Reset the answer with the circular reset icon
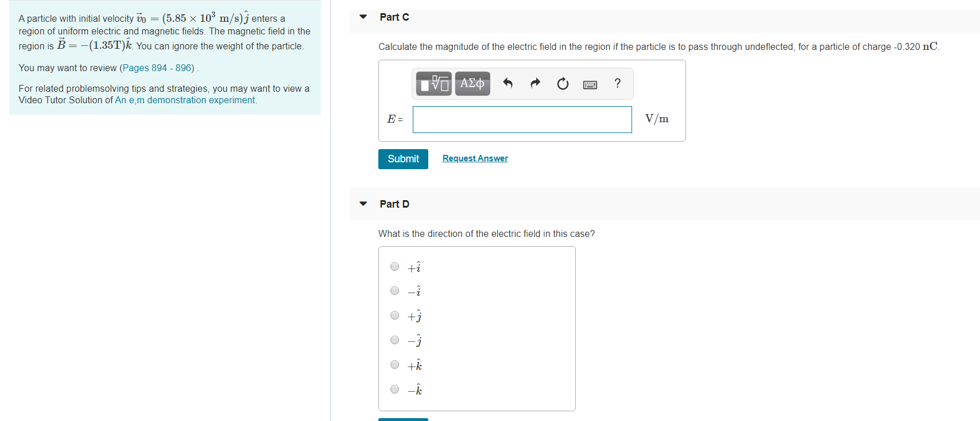Screen dimensions: 980x421 (562, 83)
